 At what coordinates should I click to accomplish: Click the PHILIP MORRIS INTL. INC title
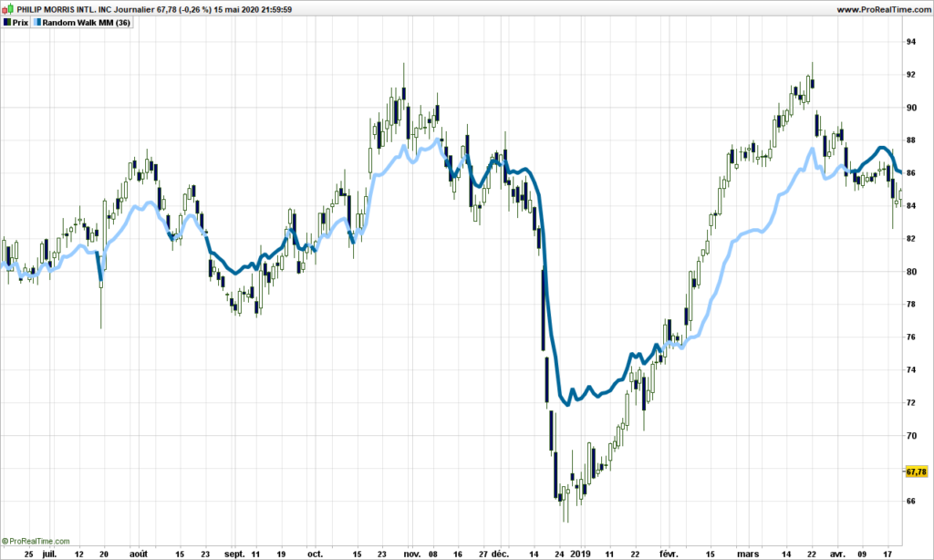tap(65, 9)
